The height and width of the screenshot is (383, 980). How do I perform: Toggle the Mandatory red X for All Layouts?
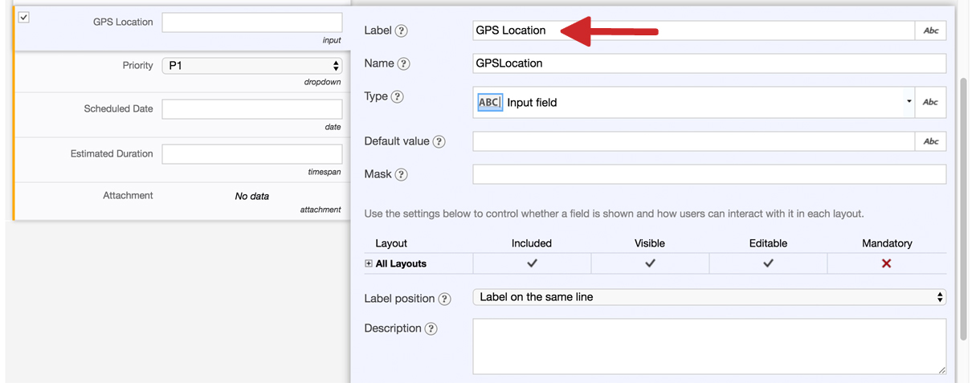(886, 263)
